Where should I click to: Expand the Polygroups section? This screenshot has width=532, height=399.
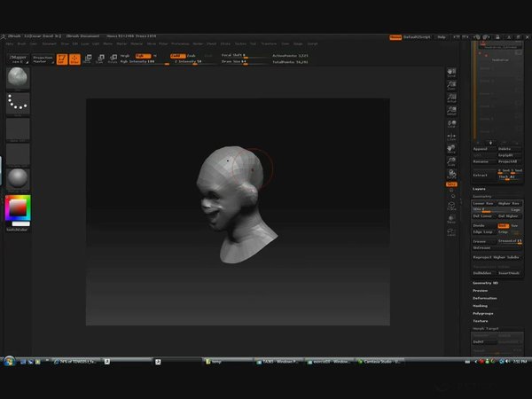coord(483,314)
